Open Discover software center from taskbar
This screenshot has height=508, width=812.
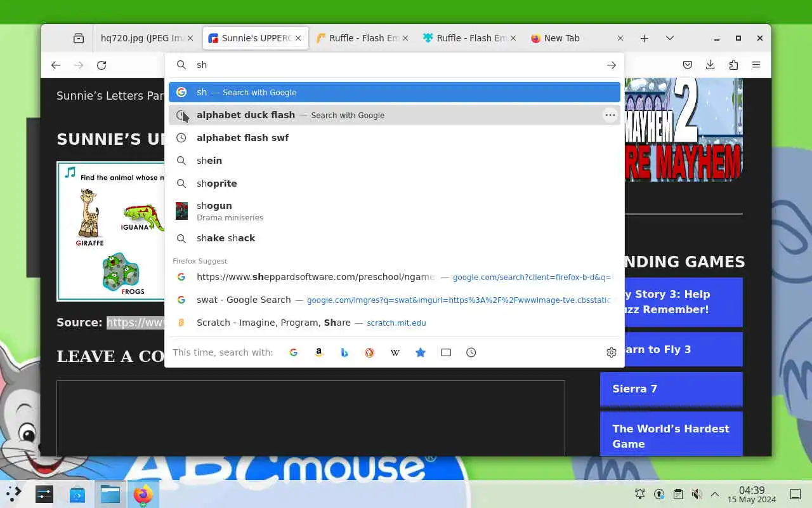pyautogui.click(x=77, y=493)
